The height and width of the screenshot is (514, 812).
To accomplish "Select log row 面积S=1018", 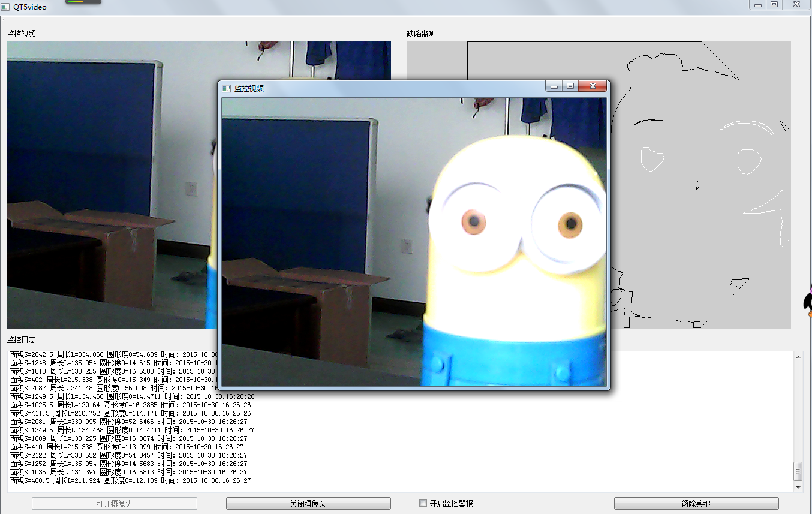I will [x=114, y=371].
